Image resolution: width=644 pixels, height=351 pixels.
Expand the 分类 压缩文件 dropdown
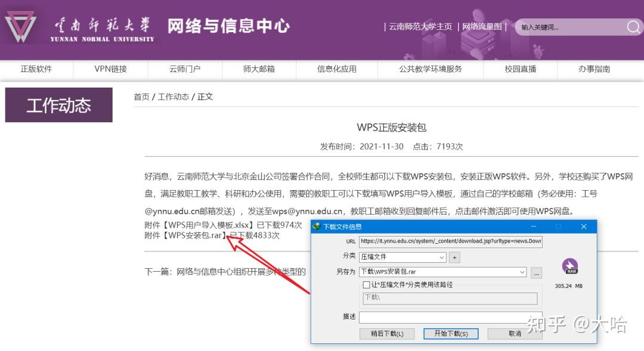coord(441,257)
